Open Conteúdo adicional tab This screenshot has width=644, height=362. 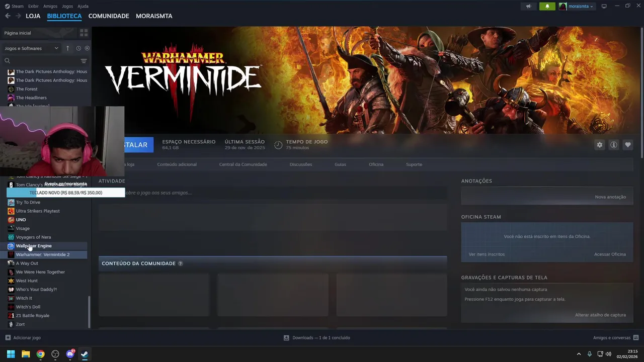tap(177, 164)
